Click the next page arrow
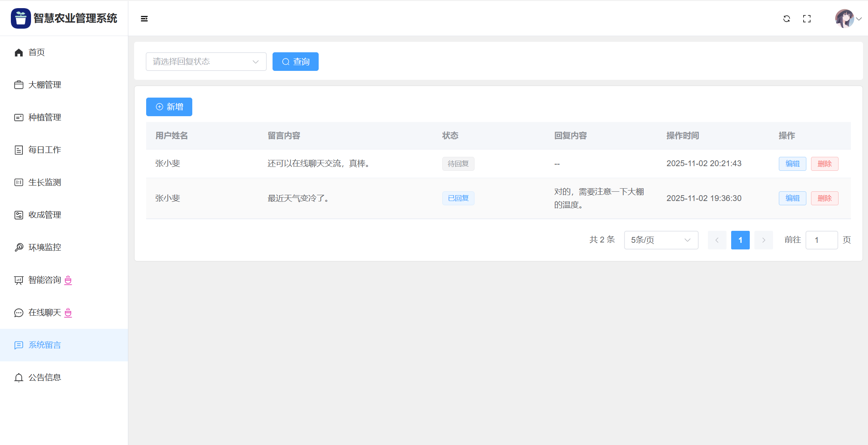Image resolution: width=868 pixels, height=445 pixels. tap(763, 240)
